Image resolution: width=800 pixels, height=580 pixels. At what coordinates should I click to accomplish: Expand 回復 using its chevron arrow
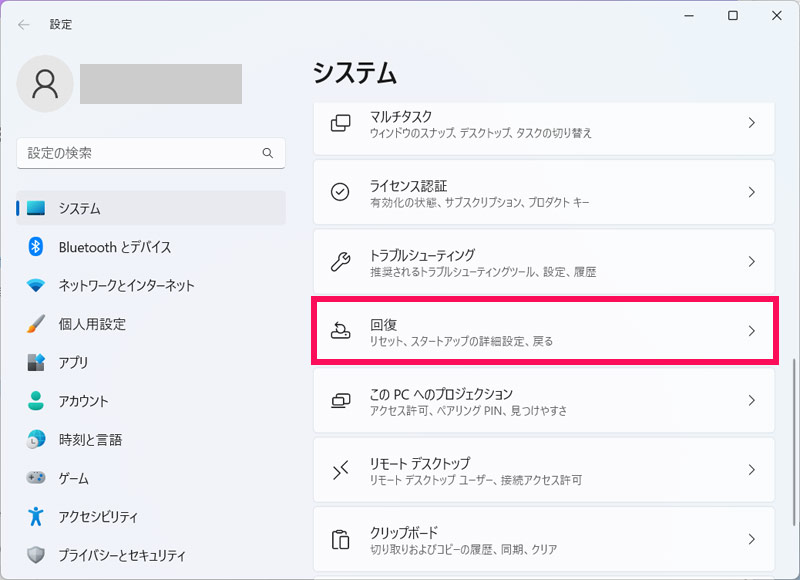(x=751, y=331)
